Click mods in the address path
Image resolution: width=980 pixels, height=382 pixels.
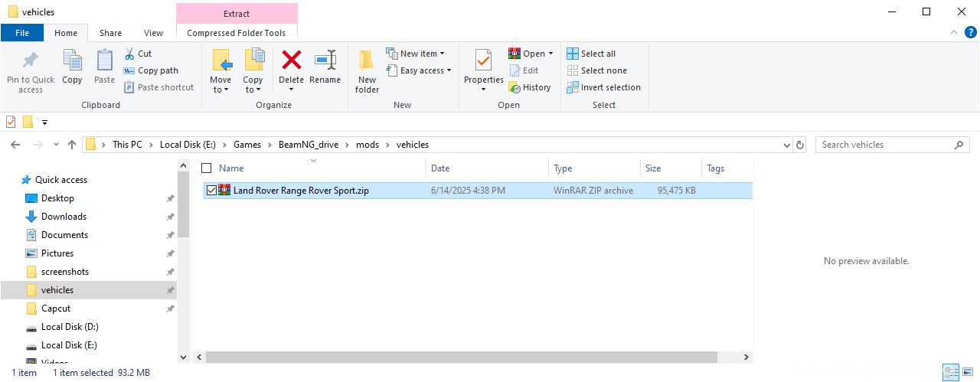(x=367, y=145)
